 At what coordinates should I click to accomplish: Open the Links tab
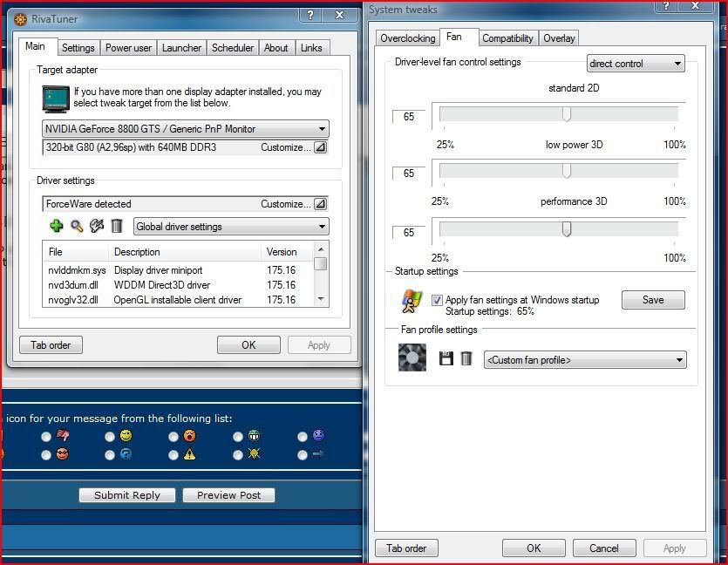pyautogui.click(x=311, y=48)
